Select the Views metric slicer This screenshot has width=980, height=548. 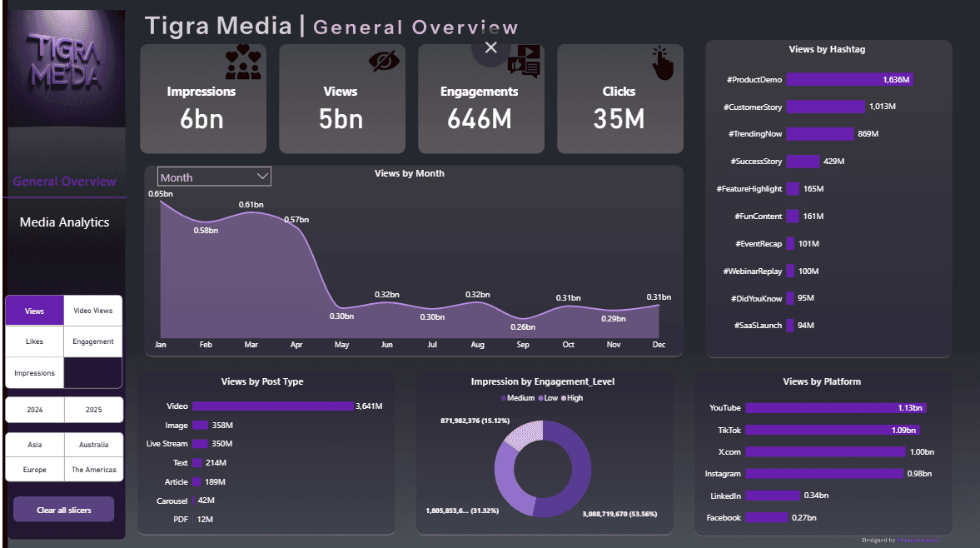[x=34, y=311]
